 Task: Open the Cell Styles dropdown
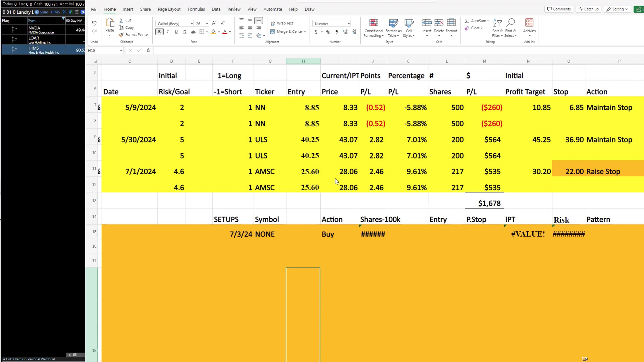click(409, 28)
